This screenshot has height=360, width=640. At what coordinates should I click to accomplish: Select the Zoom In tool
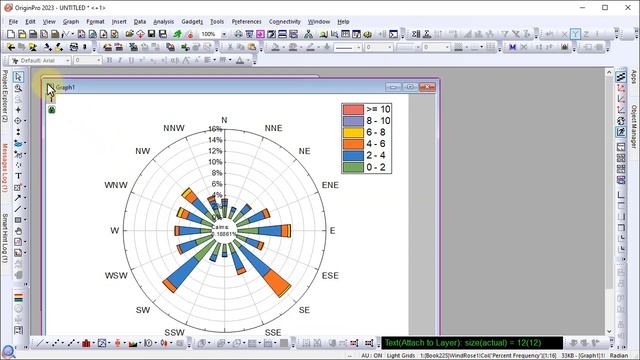pyautogui.click(x=18, y=88)
